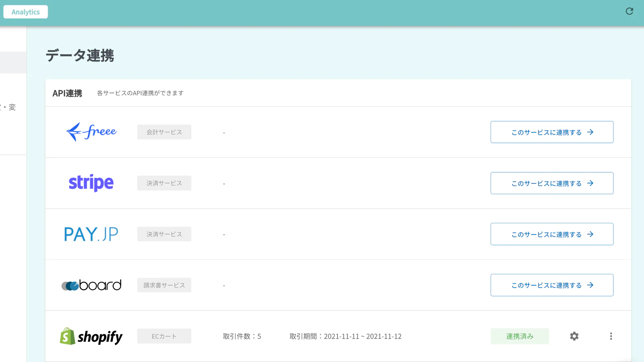Image resolution: width=644 pixels, height=362 pixels.
Task: Connect to the board service
Action: 552,285
